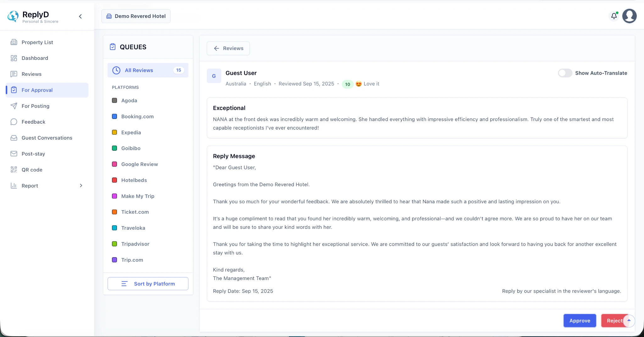Click the Report bar-chart icon

pyautogui.click(x=14, y=186)
